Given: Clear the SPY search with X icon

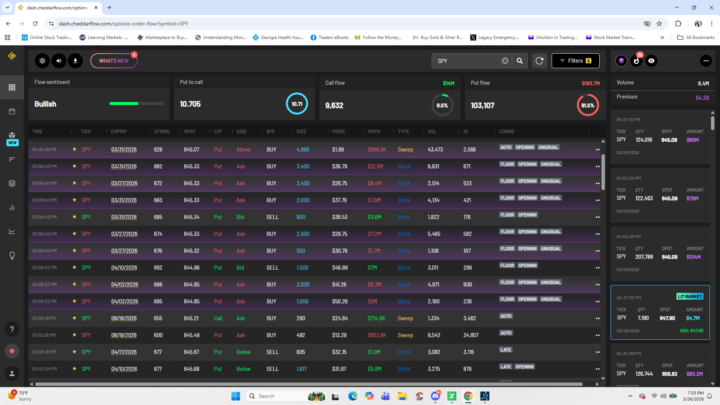Looking at the screenshot, I should pyautogui.click(x=505, y=61).
